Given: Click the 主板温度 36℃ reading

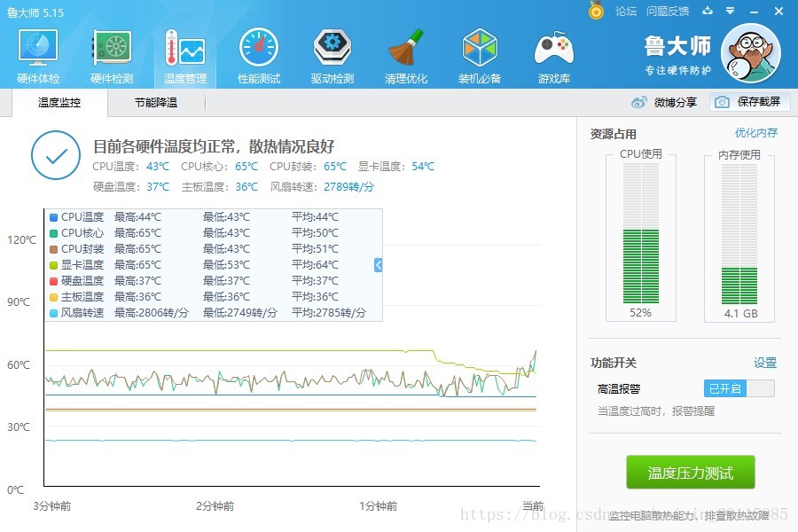Looking at the screenshot, I should (x=246, y=187).
